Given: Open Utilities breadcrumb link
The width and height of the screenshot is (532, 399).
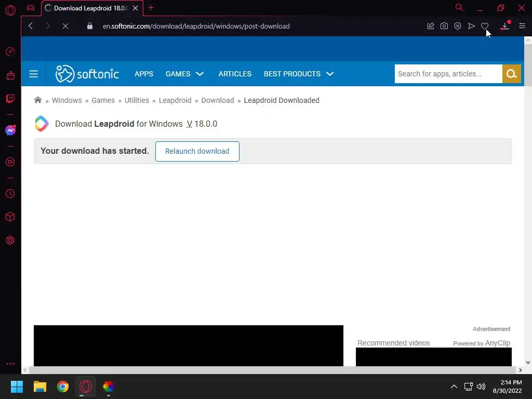Looking at the screenshot, I should [137, 100].
